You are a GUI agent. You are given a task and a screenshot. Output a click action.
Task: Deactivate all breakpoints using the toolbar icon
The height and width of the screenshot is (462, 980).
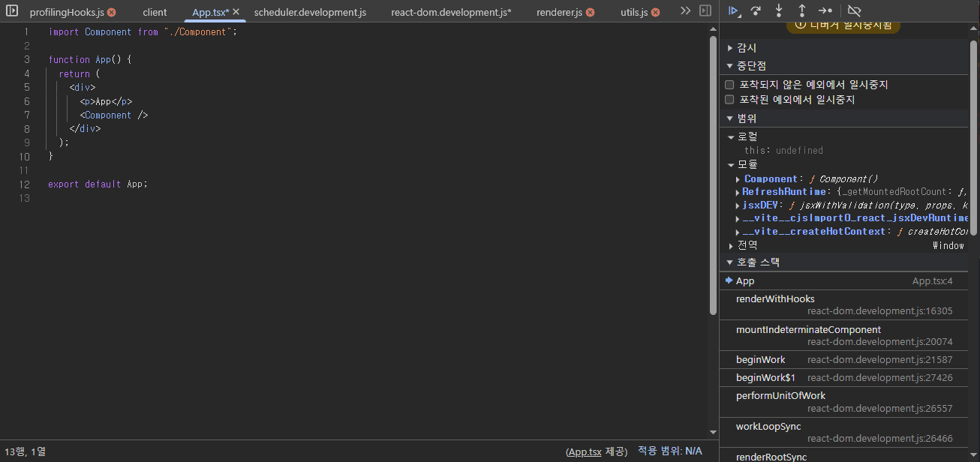click(854, 10)
